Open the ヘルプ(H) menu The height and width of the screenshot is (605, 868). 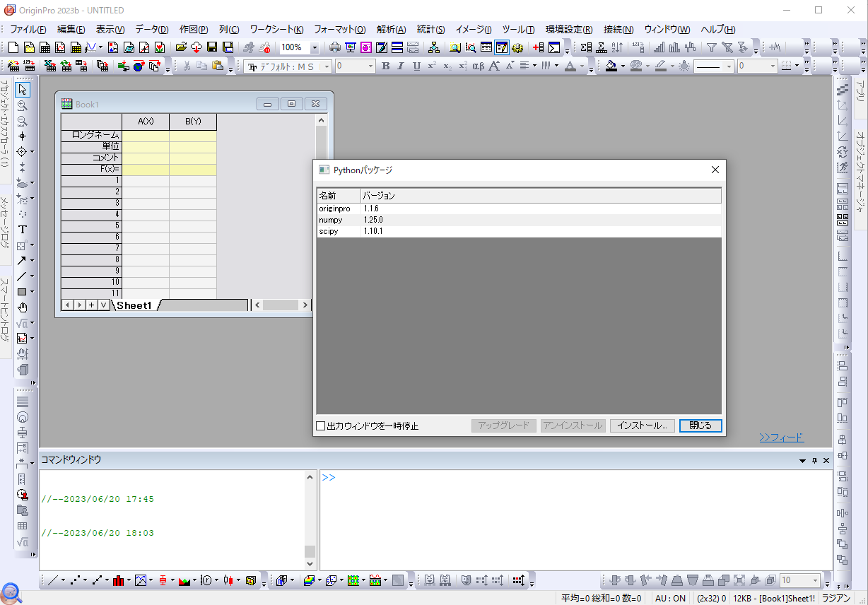pyautogui.click(x=718, y=30)
